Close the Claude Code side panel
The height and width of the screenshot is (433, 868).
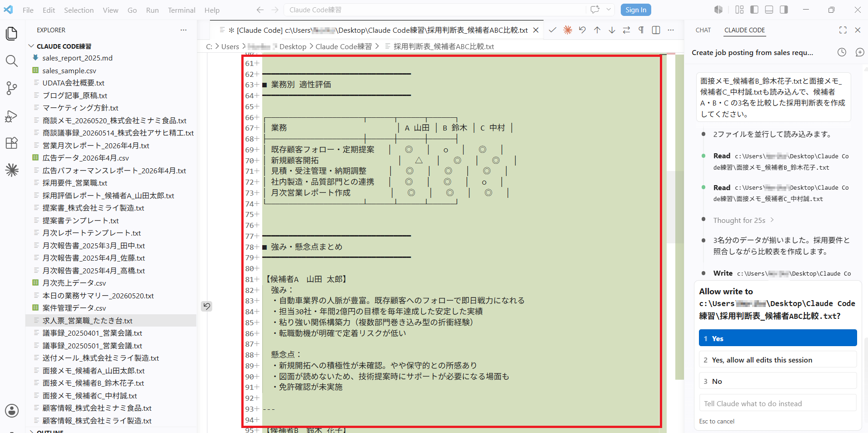[x=858, y=30]
